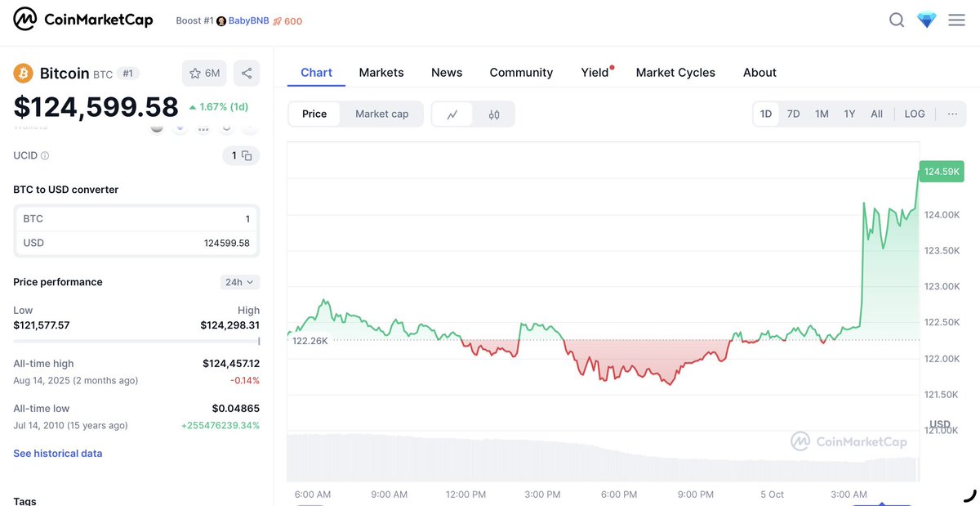Select the 1M time range

click(x=822, y=114)
